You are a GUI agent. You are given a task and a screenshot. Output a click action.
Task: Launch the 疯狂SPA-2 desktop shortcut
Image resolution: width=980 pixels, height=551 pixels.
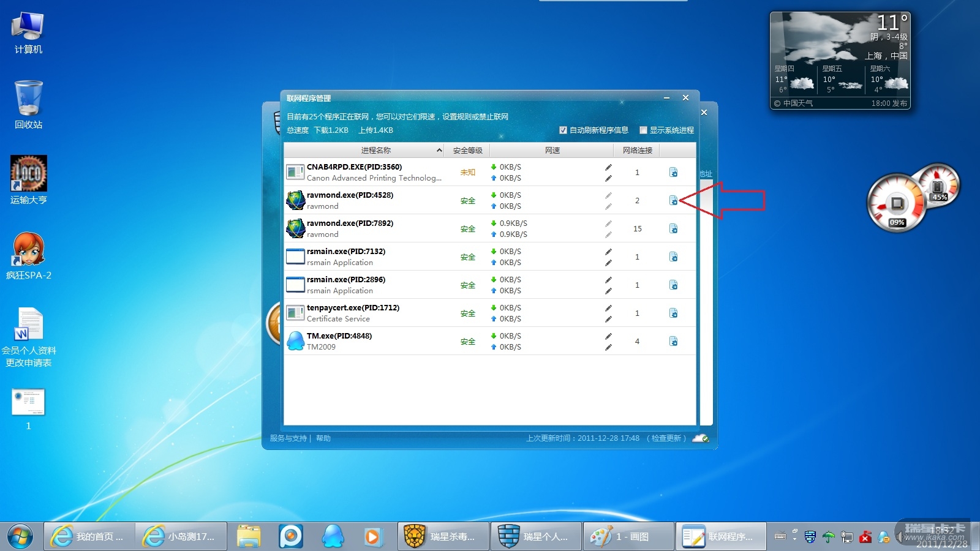coord(28,256)
